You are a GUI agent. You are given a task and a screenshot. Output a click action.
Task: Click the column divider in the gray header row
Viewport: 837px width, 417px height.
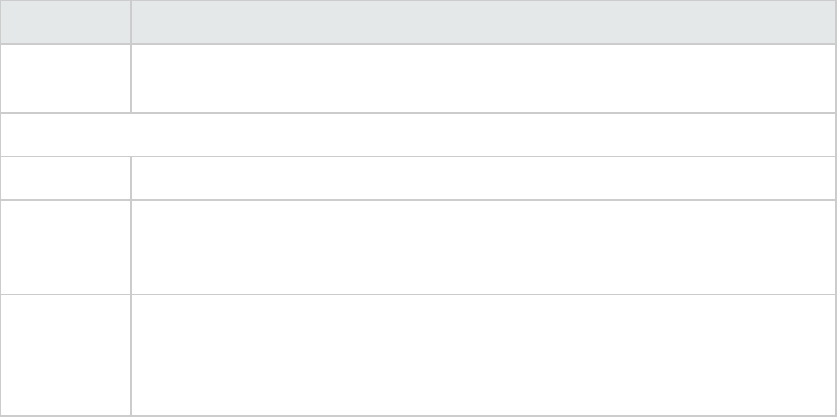pyautogui.click(x=131, y=21)
